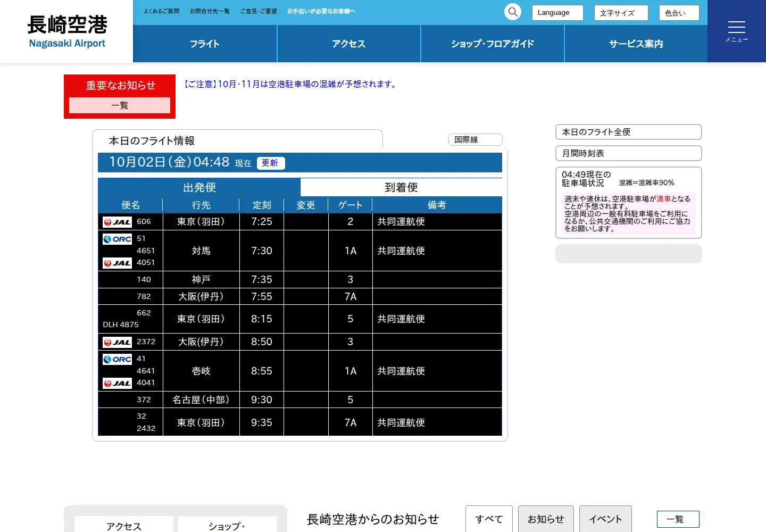766x532 pixels.
Task: Open the フライト navigation menu
Action: point(205,44)
